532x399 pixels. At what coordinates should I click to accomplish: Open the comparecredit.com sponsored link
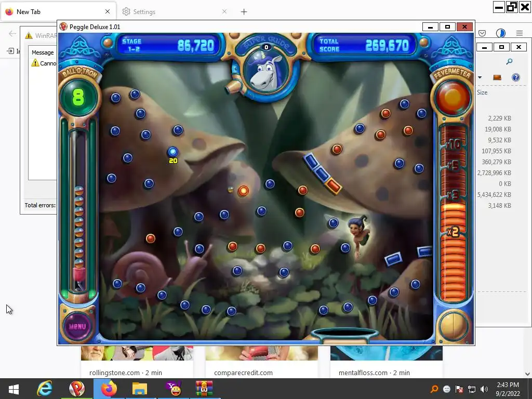tap(243, 373)
